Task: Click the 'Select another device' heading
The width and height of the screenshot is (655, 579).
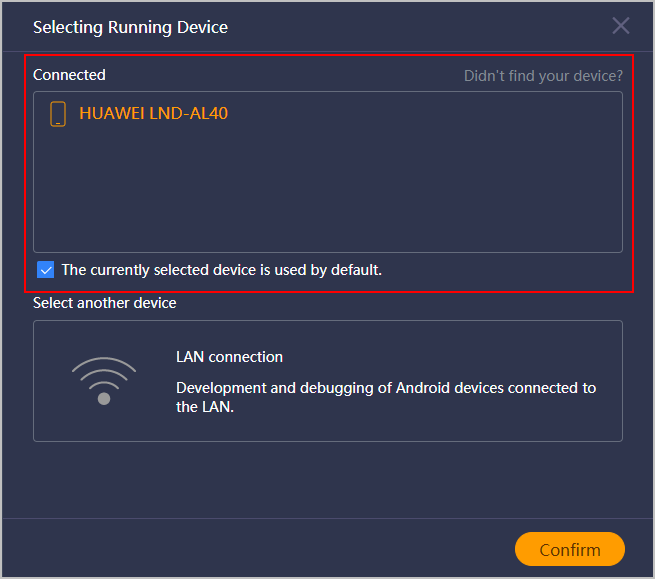Action: click(x=104, y=303)
